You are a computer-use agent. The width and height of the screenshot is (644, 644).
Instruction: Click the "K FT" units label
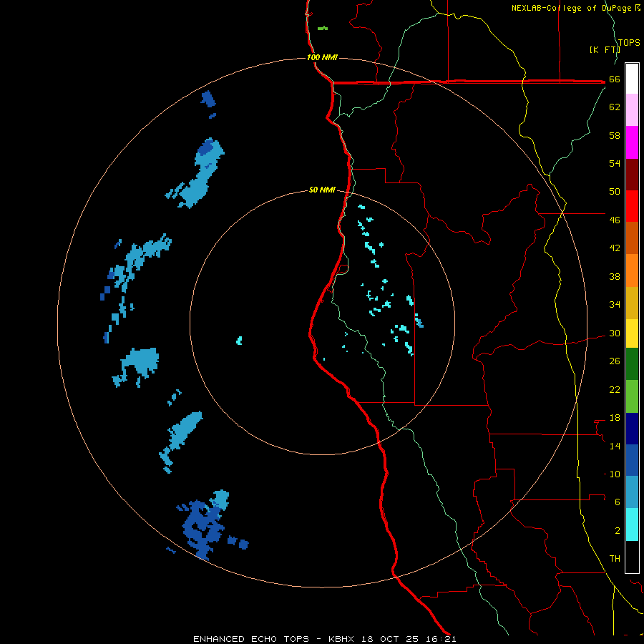pyautogui.click(x=605, y=49)
